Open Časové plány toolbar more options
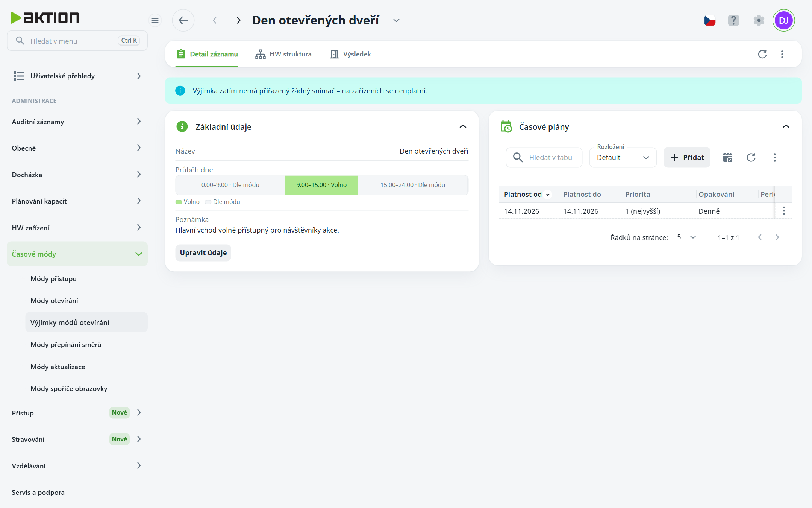The width and height of the screenshot is (812, 508). tap(775, 157)
